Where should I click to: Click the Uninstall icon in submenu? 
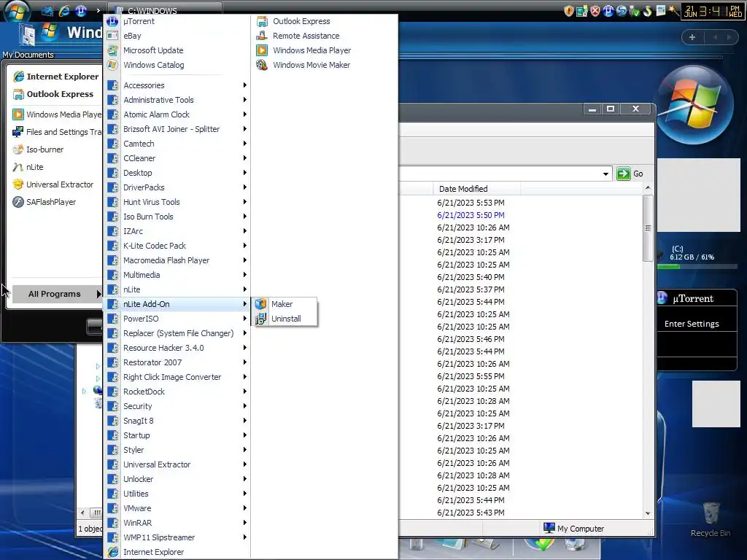[260, 319]
